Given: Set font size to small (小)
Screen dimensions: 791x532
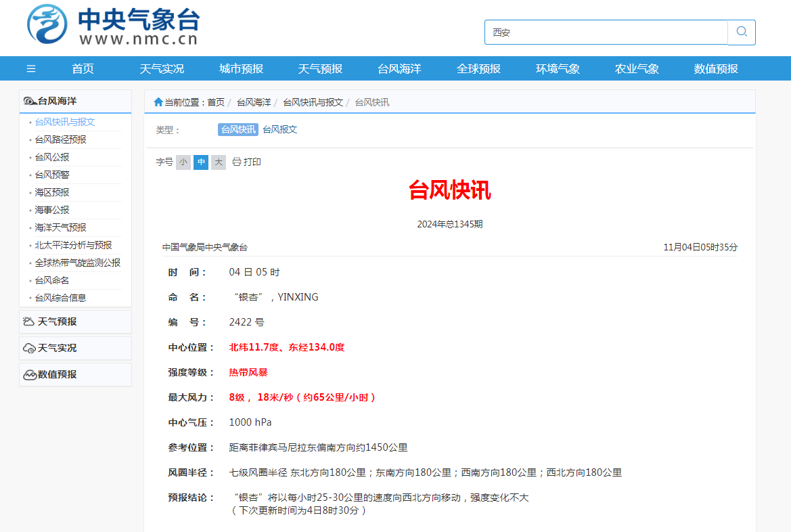Looking at the screenshot, I should (183, 162).
